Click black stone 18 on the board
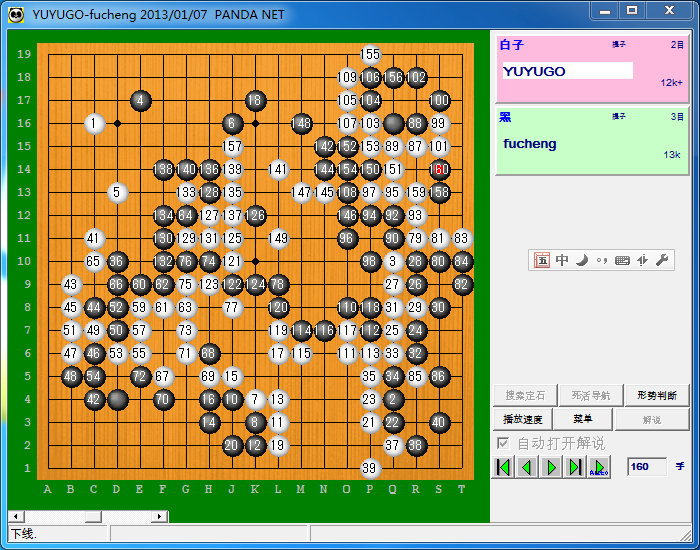 (255, 100)
